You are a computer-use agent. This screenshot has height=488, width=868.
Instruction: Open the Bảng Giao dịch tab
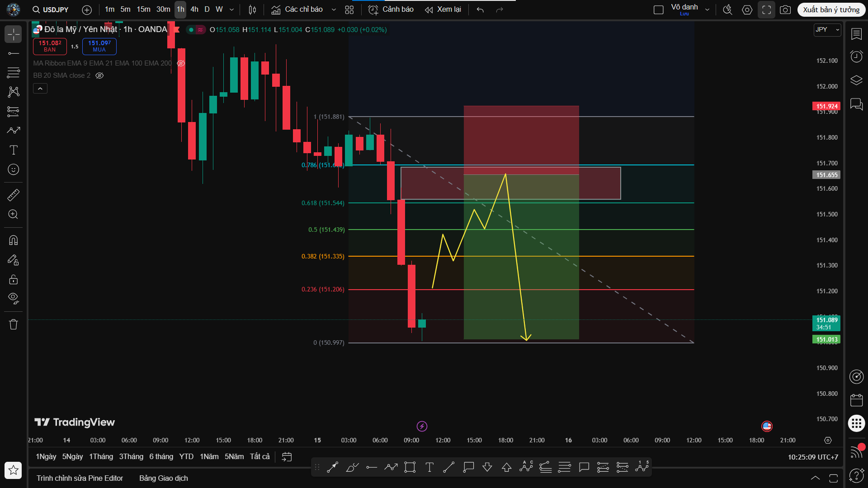(x=163, y=478)
